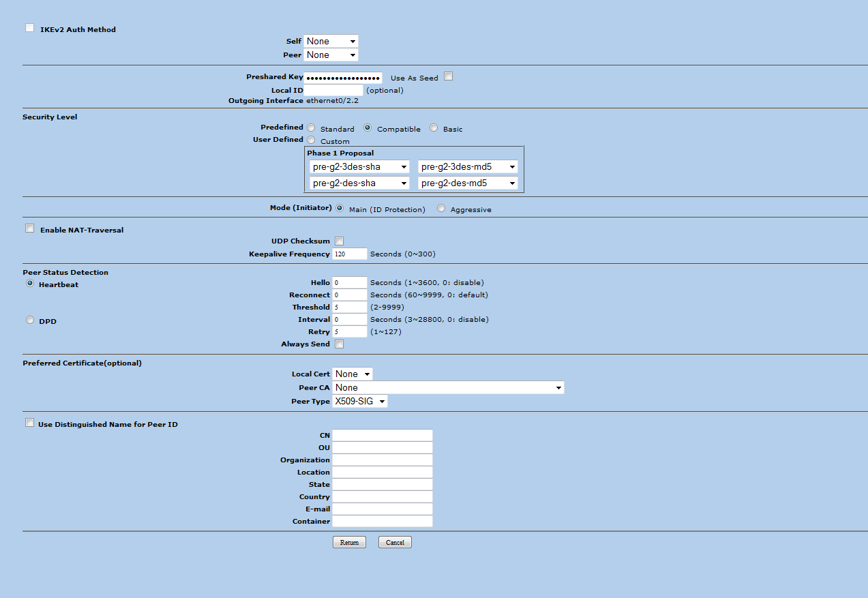This screenshot has width=868, height=598.
Task: Tick the UDP Checksum checkbox
Action: (x=339, y=241)
